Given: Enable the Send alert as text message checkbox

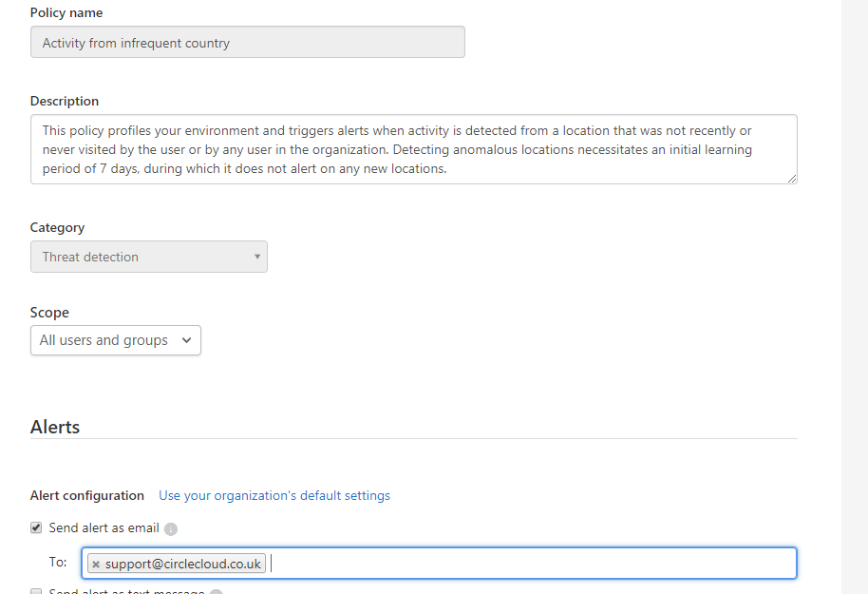Looking at the screenshot, I should point(36,592).
